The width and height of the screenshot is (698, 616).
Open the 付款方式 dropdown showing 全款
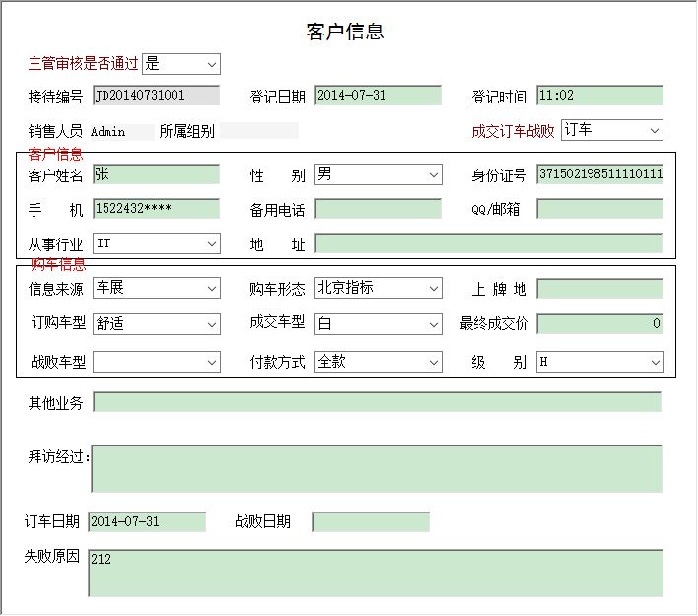pos(379,362)
